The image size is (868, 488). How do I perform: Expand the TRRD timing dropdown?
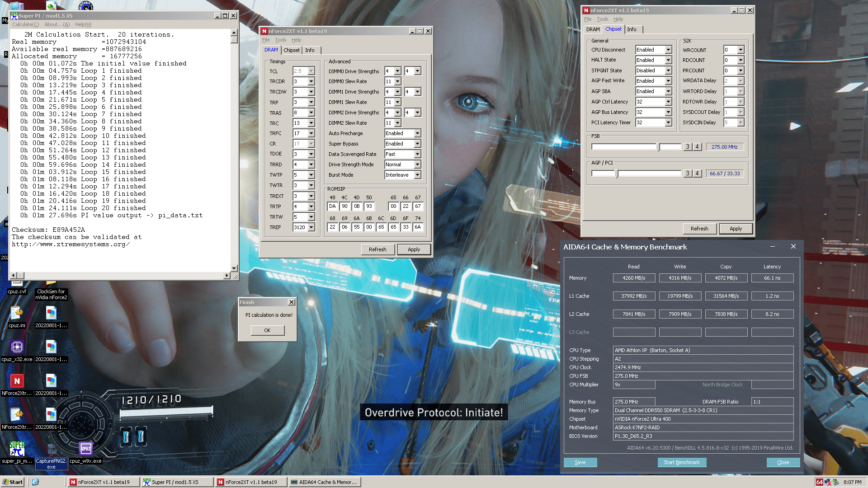click(311, 165)
